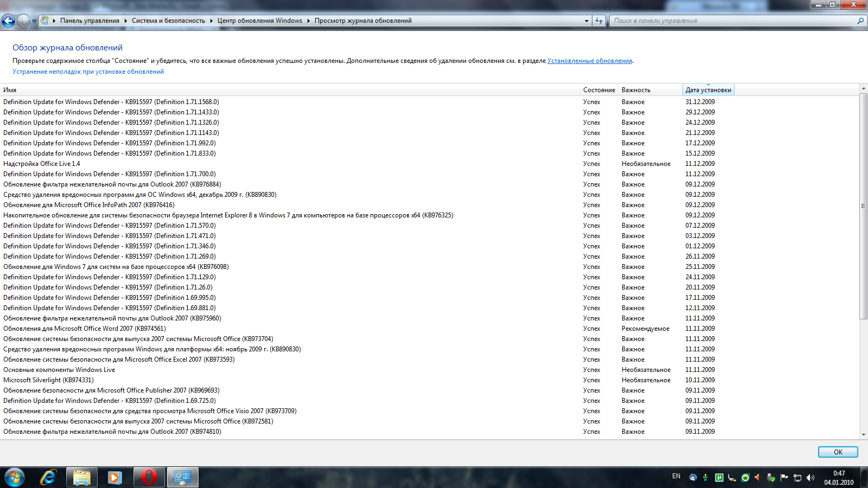
Task: Open the recent pages dropdown arrow
Action: (x=34, y=21)
